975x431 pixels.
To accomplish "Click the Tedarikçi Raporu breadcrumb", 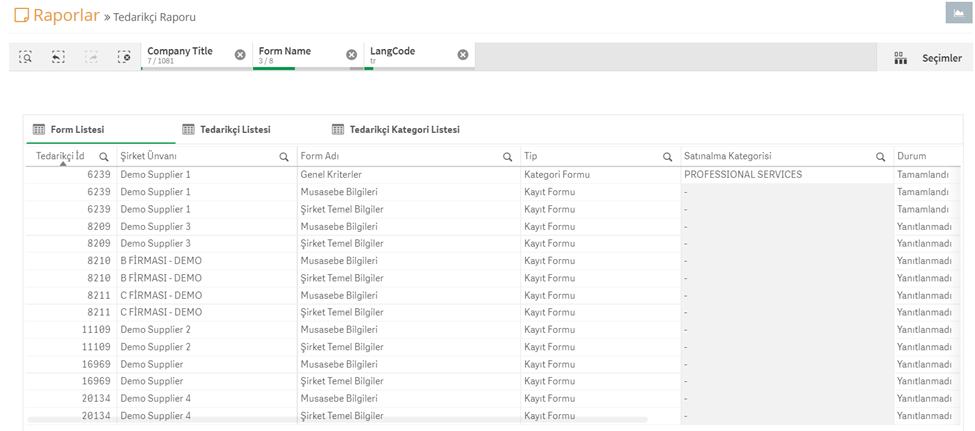I will [154, 17].
